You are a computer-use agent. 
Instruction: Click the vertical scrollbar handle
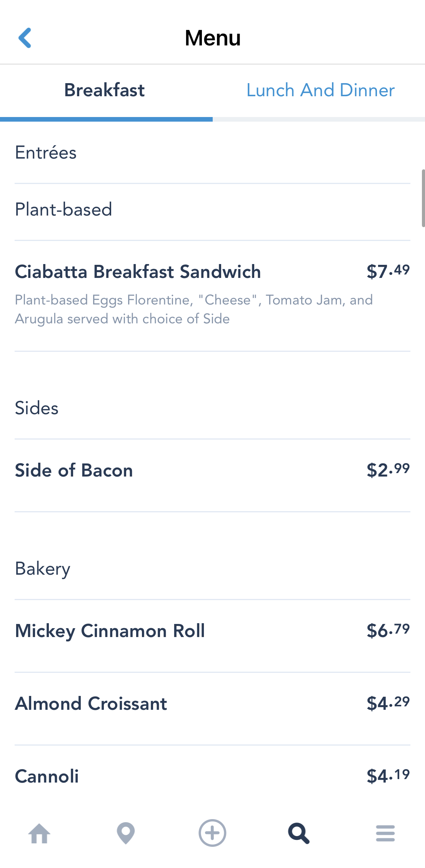pyautogui.click(x=423, y=198)
